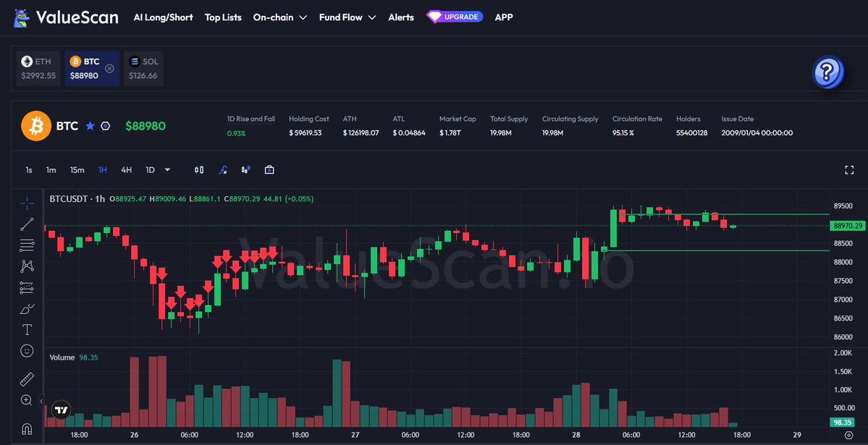Screen dimensions: 868x445
Task: Open the candlestick chart type selector
Action: click(x=199, y=170)
